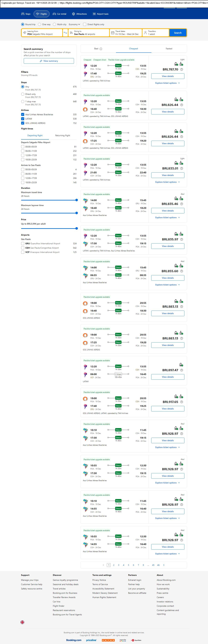208x644 pixels.
Task: Switch to the Fastest results tab
Action: click(169, 49)
